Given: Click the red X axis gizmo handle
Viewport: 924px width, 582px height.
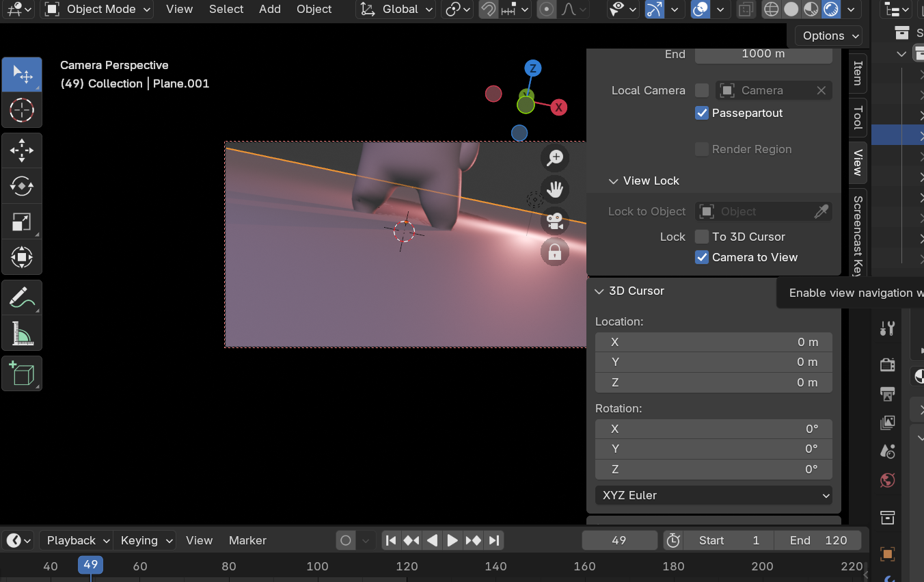Looking at the screenshot, I should (x=559, y=107).
